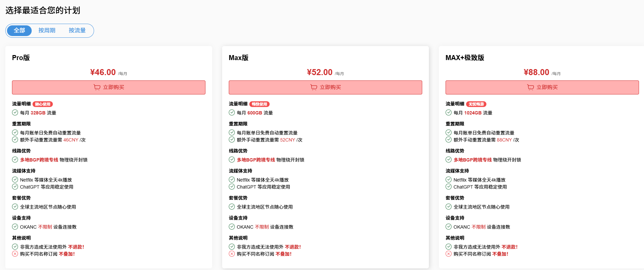Click the check icon next to 每月 1024GB 流量
The width and height of the screenshot is (644, 270).
(x=449, y=113)
